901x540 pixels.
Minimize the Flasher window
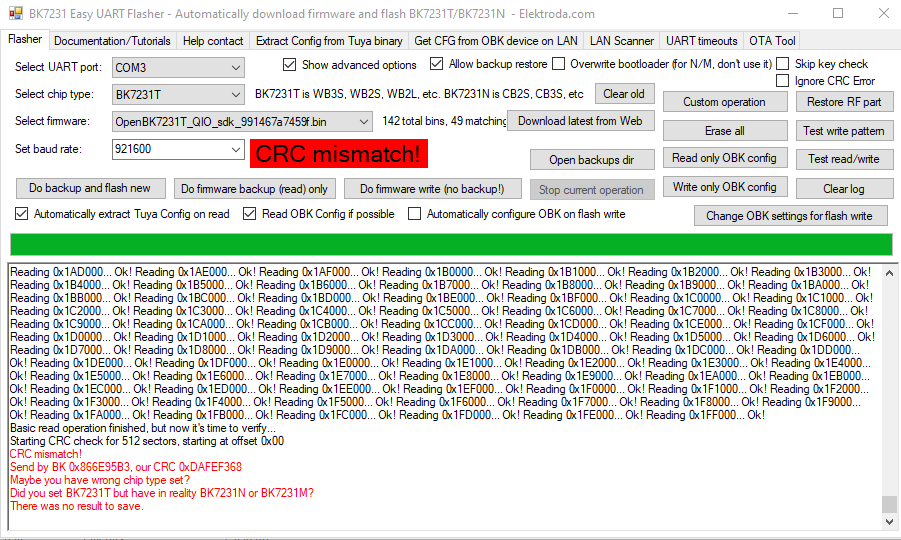point(793,13)
